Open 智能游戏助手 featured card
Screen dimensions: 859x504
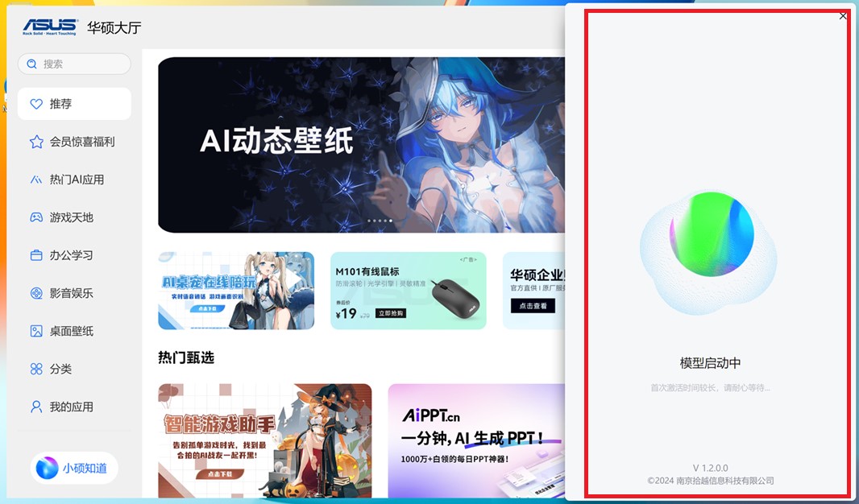pos(265,441)
